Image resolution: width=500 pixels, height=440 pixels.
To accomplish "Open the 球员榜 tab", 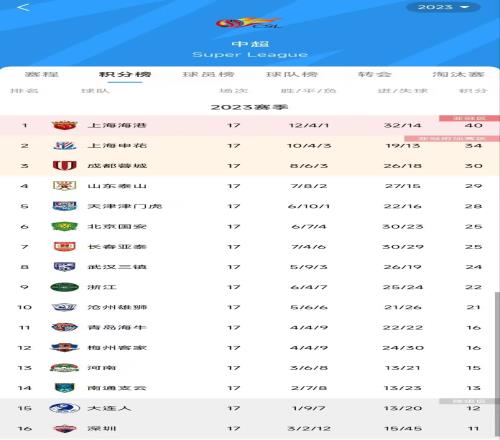I will (x=208, y=74).
